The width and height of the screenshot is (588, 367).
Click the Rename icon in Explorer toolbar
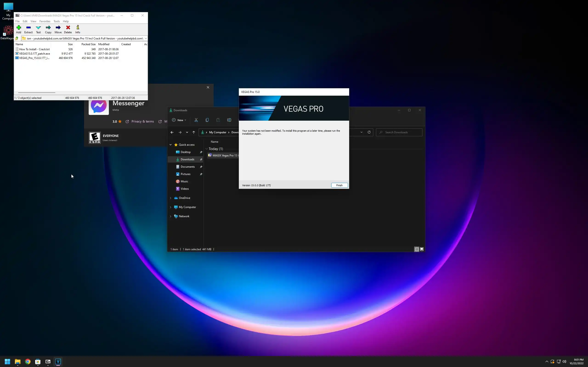[229, 120]
